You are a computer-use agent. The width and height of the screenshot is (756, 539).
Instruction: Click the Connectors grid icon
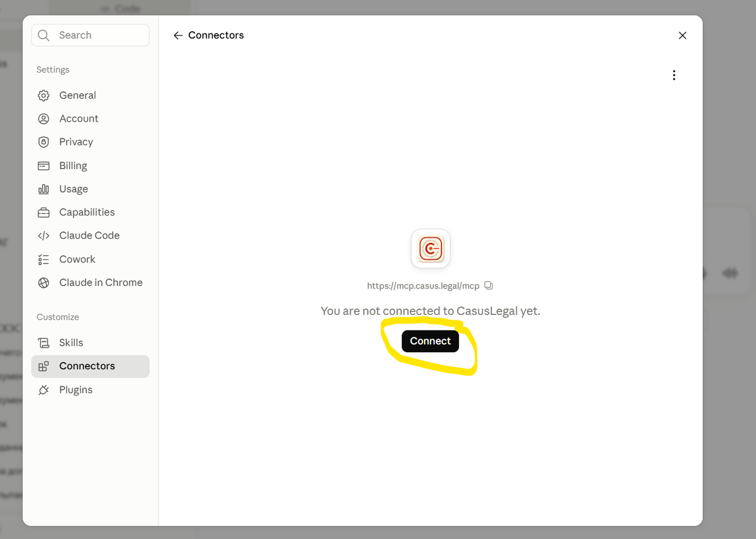point(44,366)
